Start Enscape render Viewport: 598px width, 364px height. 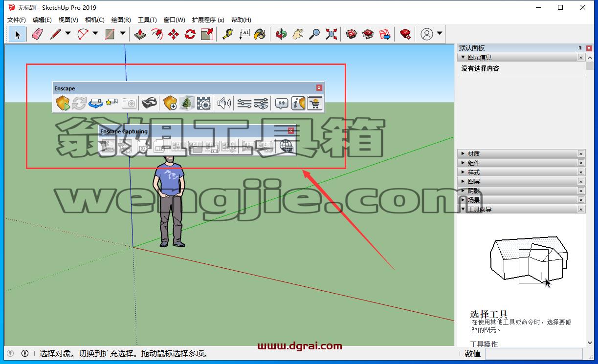[x=63, y=103]
